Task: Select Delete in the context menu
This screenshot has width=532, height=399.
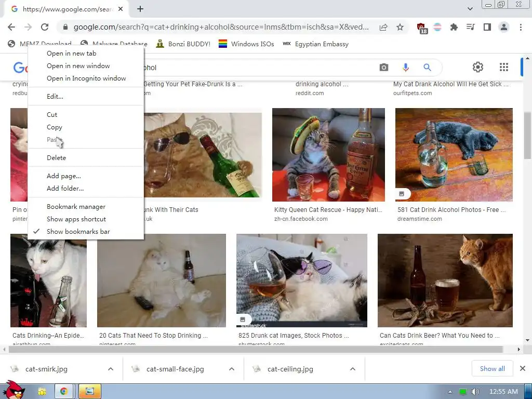Action: tap(86, 158)
